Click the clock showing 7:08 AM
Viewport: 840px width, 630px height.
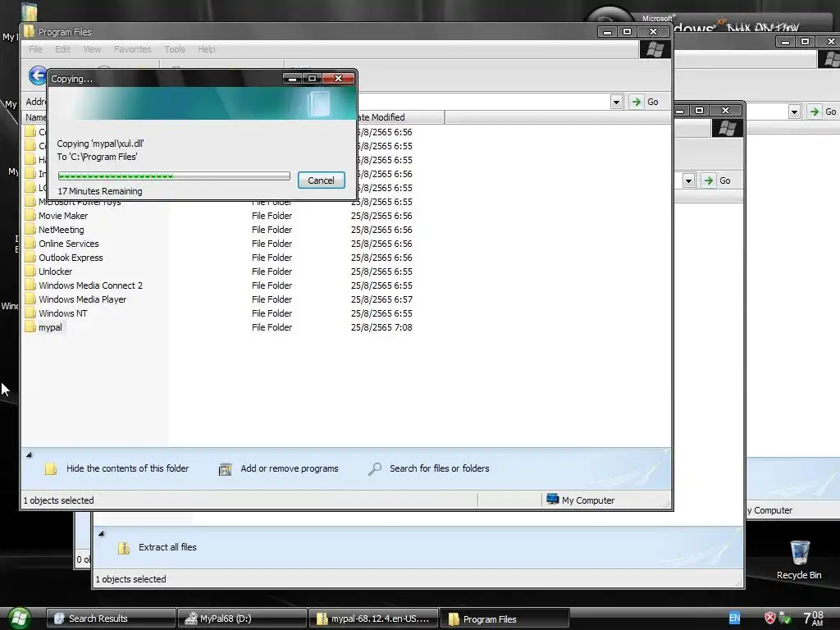pyautogui.click(x=813, y=619)
